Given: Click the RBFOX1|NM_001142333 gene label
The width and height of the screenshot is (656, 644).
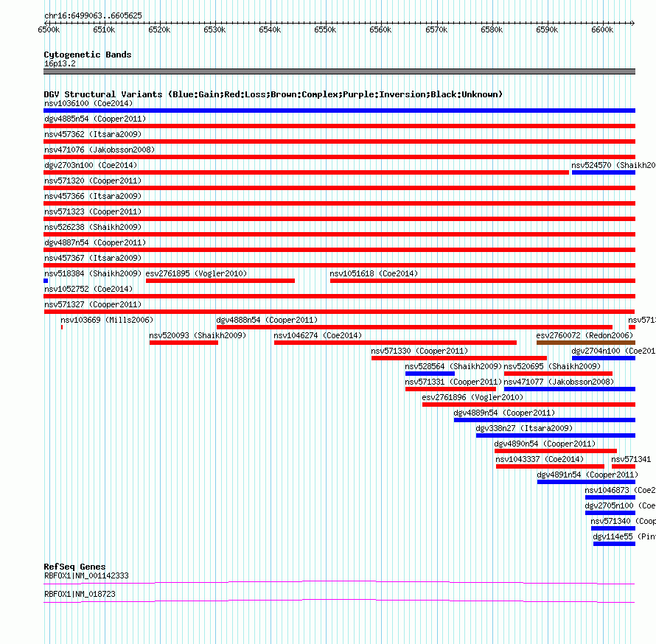Looking at the screenshot, I should click(x=86, y=575).
